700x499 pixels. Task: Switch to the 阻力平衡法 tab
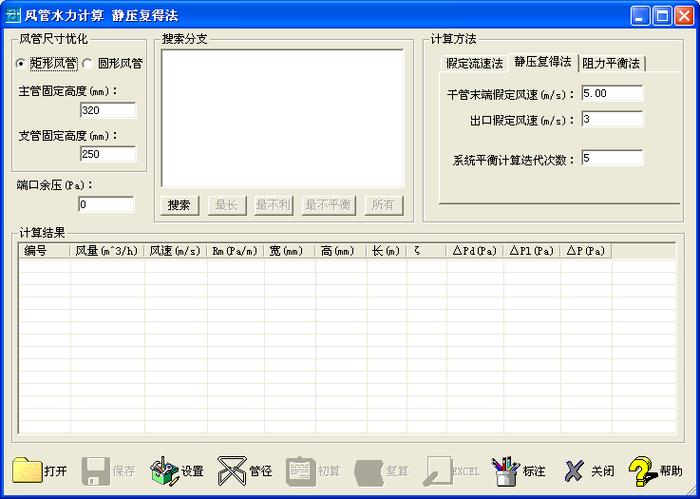[x=611, y=64]
